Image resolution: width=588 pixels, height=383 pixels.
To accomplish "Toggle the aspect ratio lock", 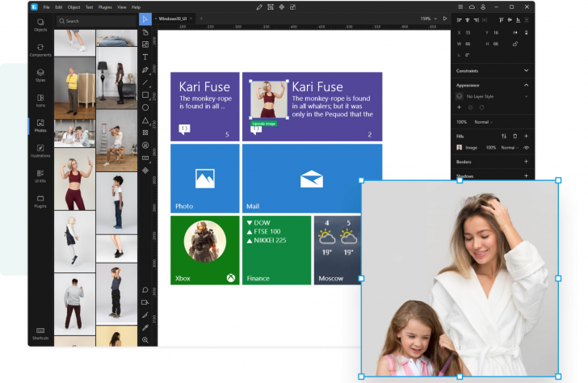I will click(x=515, y=44).
